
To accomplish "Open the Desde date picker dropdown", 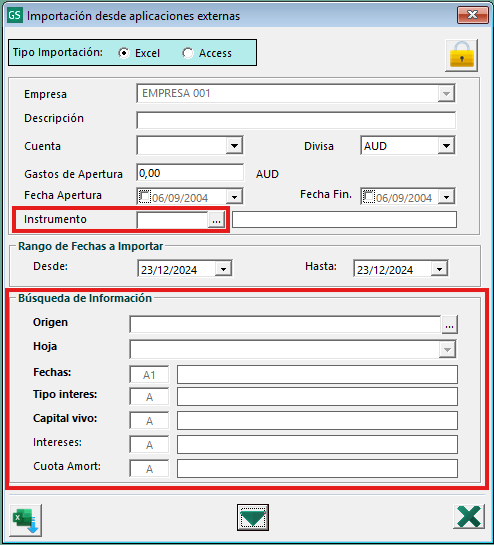I will (x=223, y=269).
